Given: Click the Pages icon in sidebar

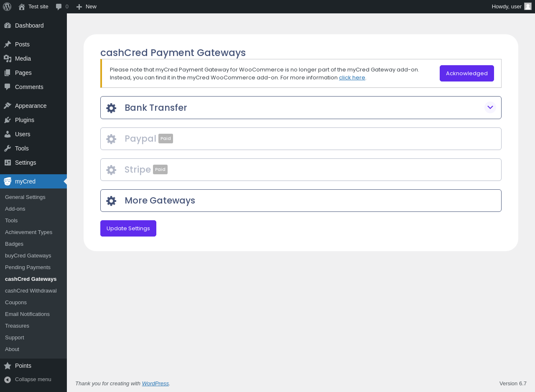Looking at the screenshot, I should pyautogui.click(x=8, y=73).
